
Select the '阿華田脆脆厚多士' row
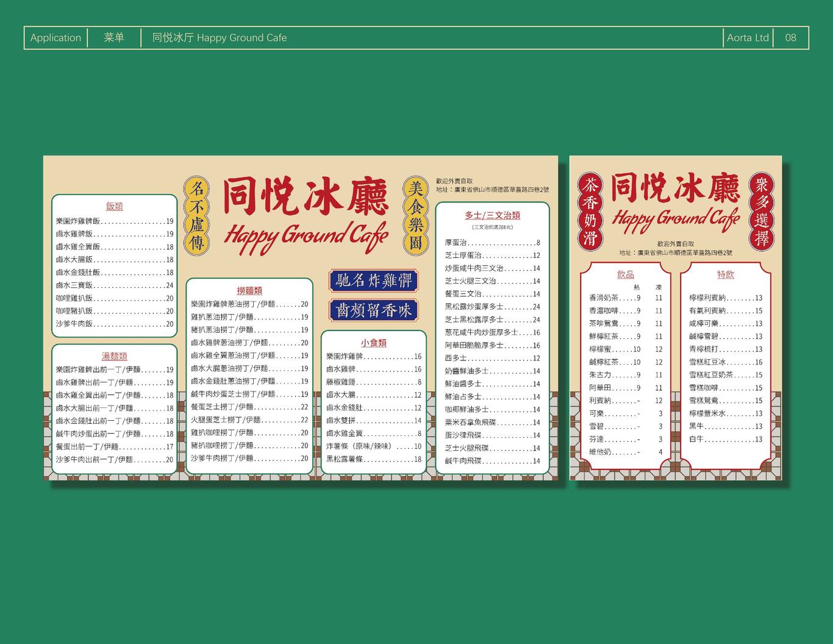tap(492, 345)
